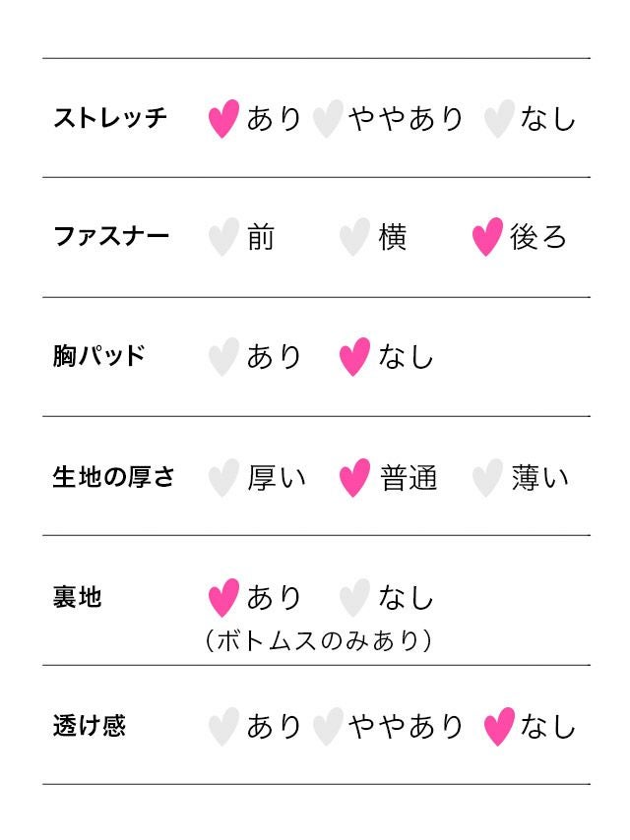Click the ストレッチ row label
The image size is (630, 840).
click(110, 119)
